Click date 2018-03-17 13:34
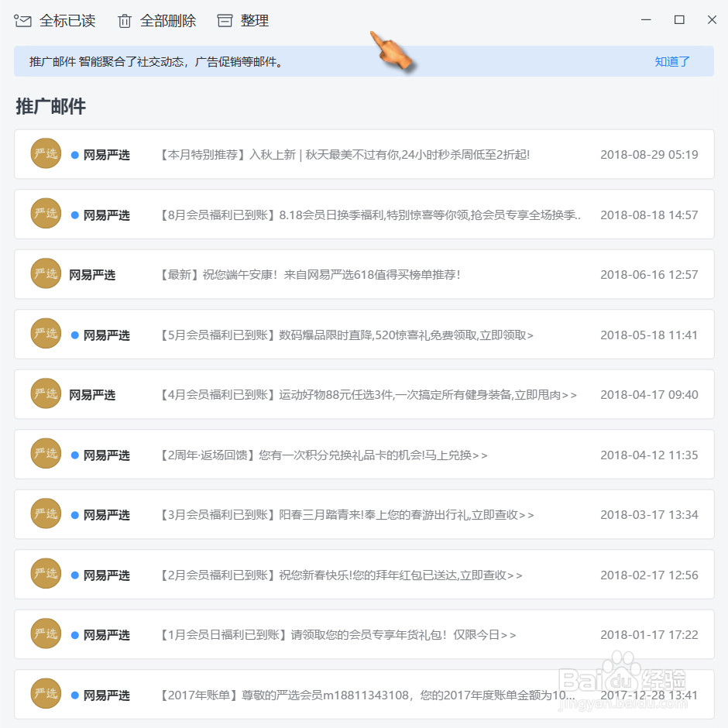 coord(649,515)
